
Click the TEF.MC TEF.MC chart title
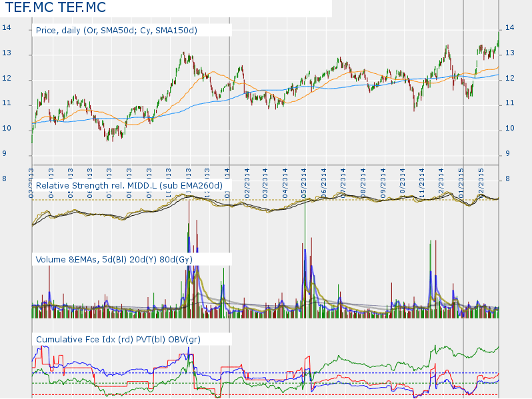(55, 7)
